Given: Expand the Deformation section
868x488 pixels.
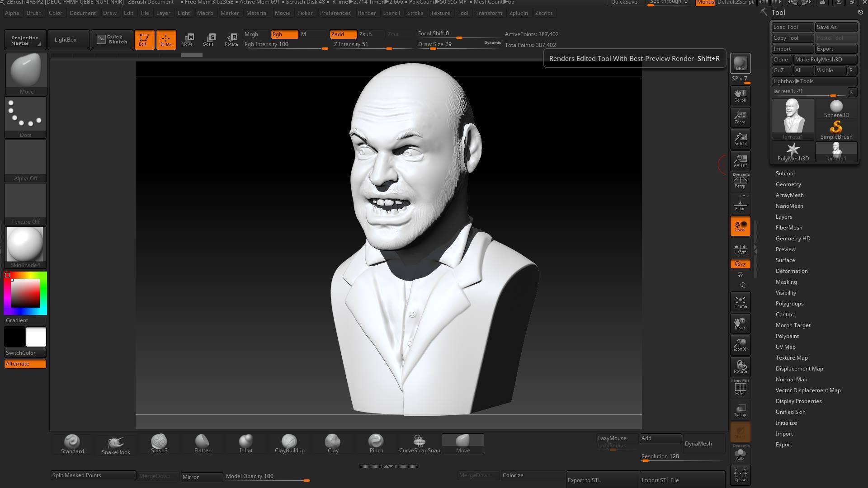Looking at the screenshot, I should click(791, 271).
